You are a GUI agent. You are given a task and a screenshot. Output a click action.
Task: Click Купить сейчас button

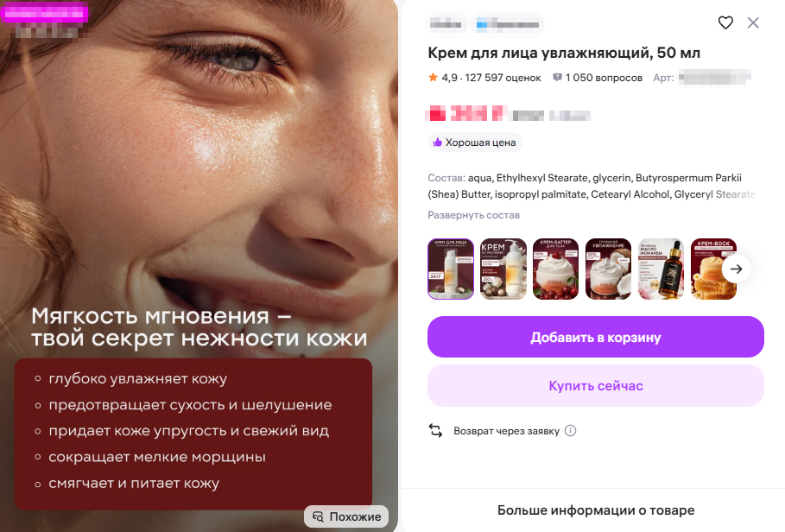coord(596,385)
